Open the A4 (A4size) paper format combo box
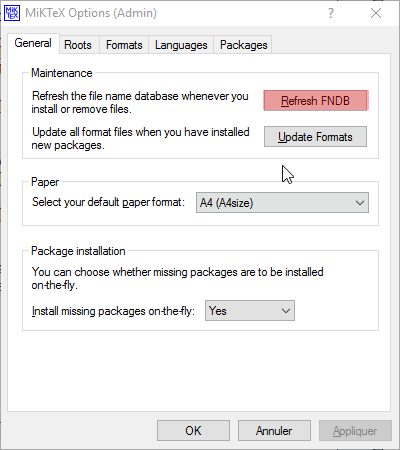This screenshot has height=450, width=400. [x=282, y=203]
